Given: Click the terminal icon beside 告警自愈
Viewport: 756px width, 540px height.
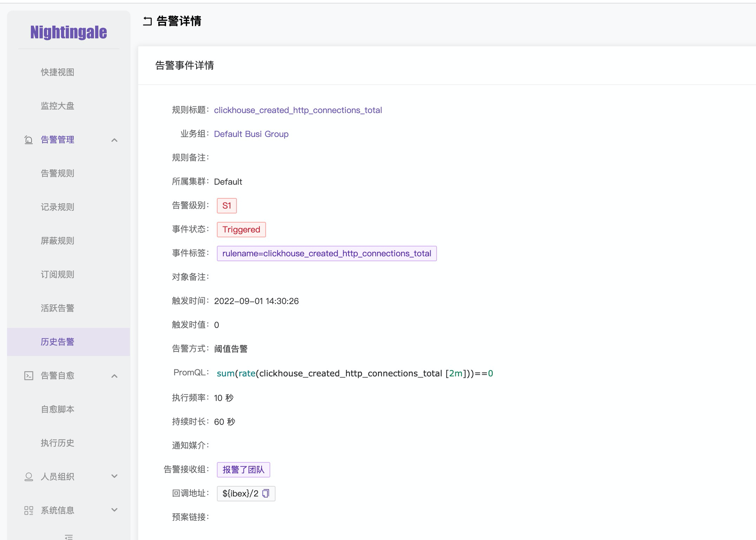Looking at the screenshot, I should pos(29,375).
